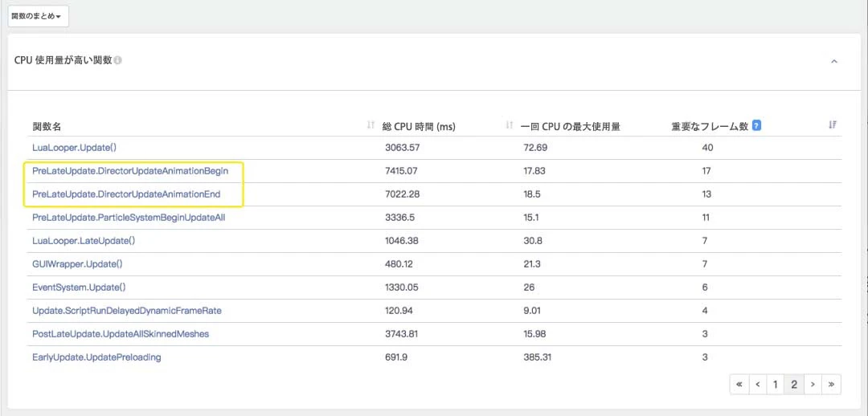Open EarlyUpdate.UpdatePreloading link
This screenshot has height=416, width=868.
96,357
